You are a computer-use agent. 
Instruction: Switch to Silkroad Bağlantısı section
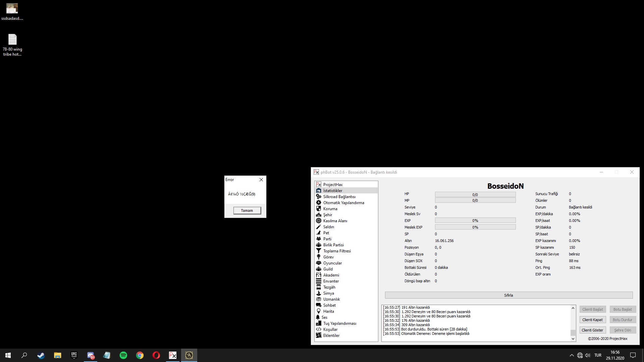(x=339, y=197)
